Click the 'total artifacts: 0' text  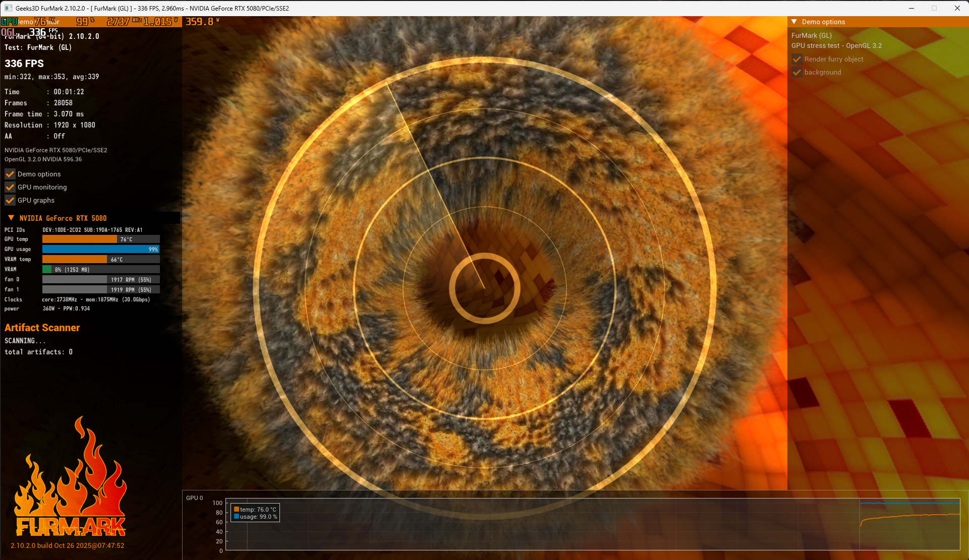(38, 352)
